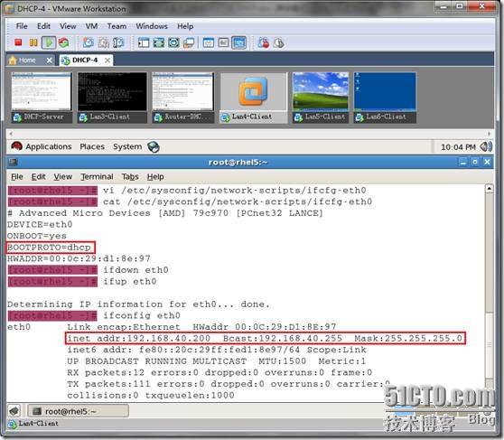
Task: Open the VM menu
Action: pos(91,26)
